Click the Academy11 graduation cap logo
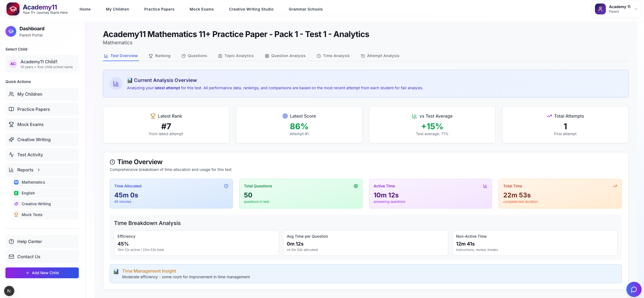The image size is (644, 298). (x=13, y=9)
